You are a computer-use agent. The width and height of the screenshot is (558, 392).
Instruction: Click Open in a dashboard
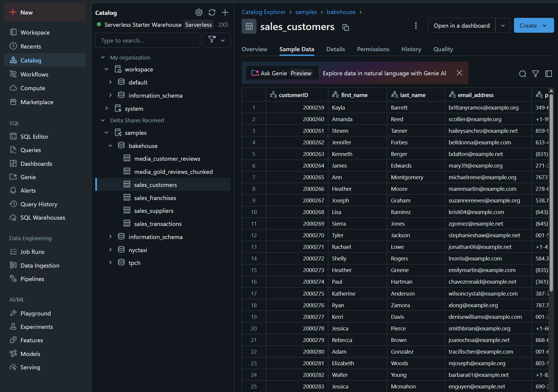pos(462,26)
